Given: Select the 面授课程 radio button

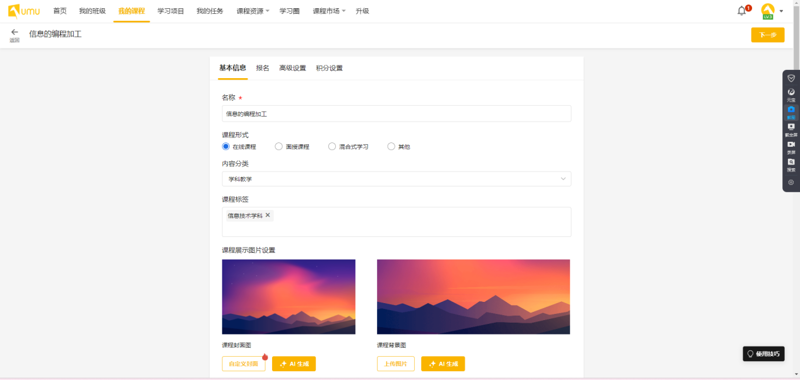Looking at the screenshot, I should tap(279, 146).
